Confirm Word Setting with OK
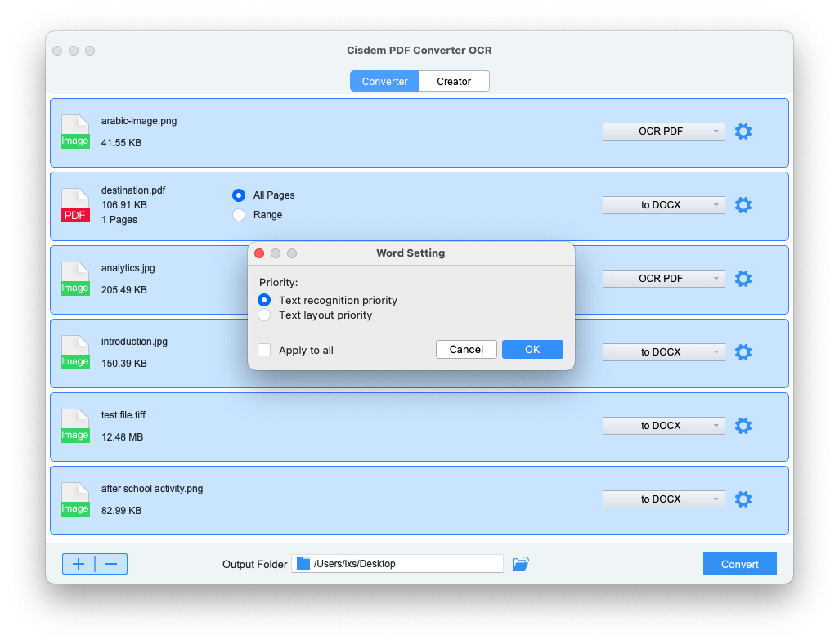This screenshot has height=644, width=839. click(x=532, y=349)
